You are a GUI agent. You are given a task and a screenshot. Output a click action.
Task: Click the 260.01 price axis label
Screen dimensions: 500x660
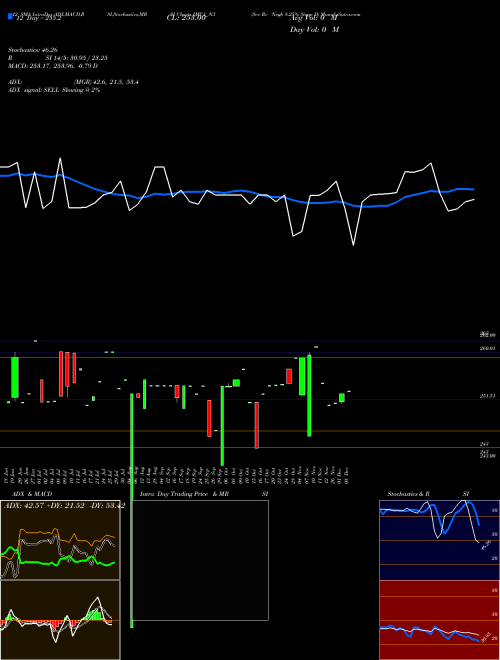point(488,348)
